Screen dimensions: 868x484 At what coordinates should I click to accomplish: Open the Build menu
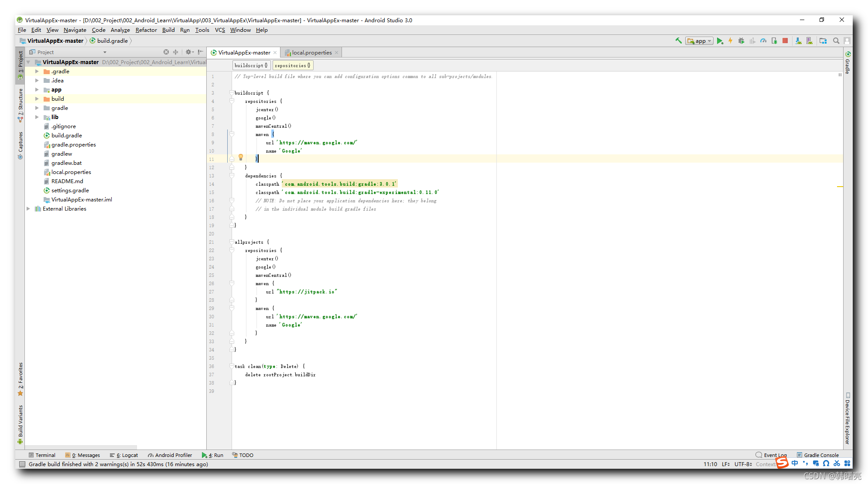point(168,30)
